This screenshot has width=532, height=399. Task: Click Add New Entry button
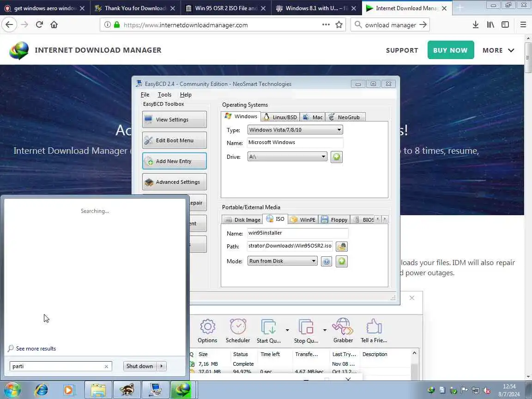point(175,161)
